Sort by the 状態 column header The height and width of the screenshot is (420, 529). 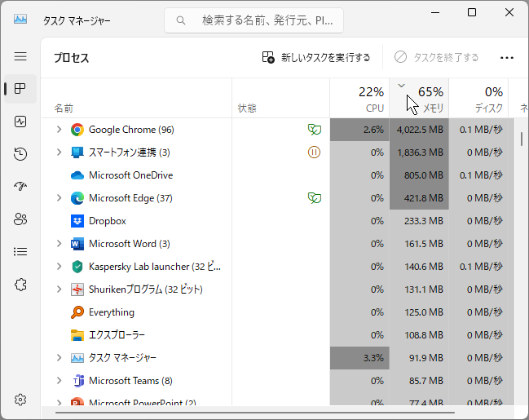point(280,98)
